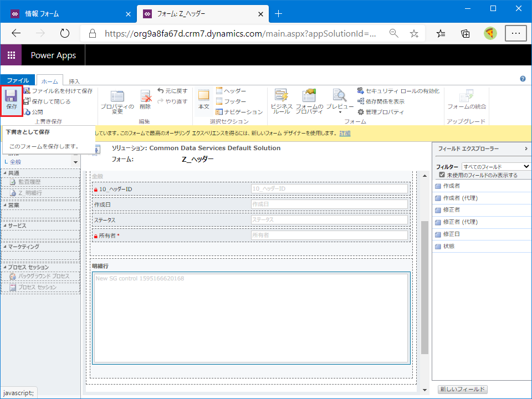Screen dimensions: 532x399
Task: Click the 保存 (Save) ribbon icon
Action: tap(11, 100)
